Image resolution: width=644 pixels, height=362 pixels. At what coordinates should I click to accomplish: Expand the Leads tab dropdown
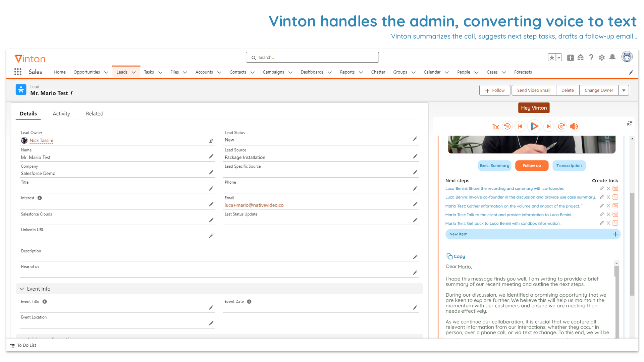133,72
